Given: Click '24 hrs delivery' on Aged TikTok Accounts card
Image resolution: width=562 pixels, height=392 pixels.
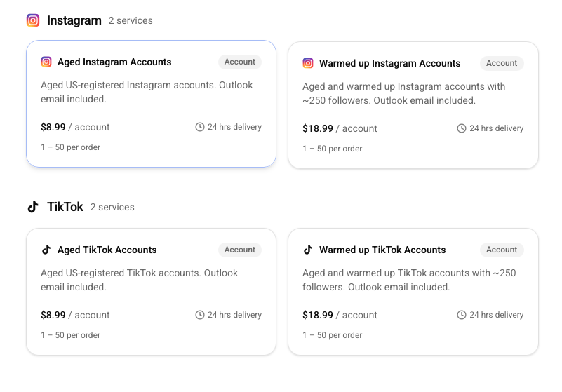Looking at the screenshot, I should click(234, 315).
